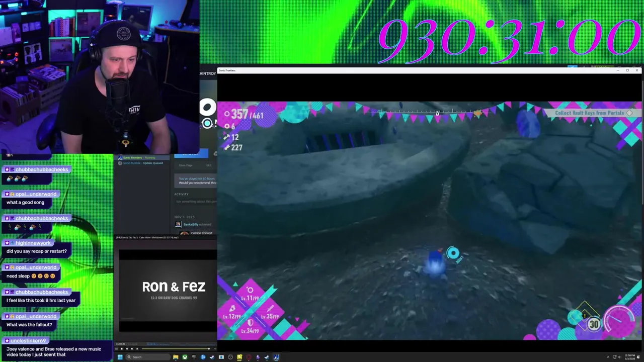Click unclestinker69's chat username

click(x=28, y=341)
